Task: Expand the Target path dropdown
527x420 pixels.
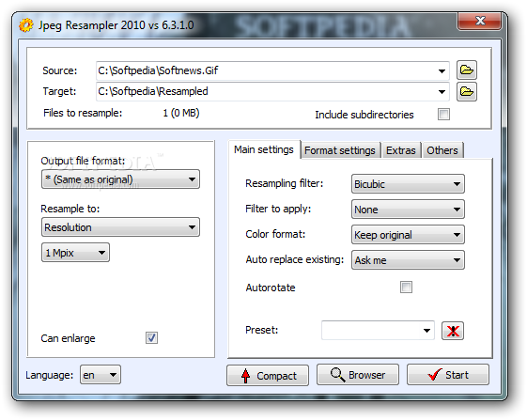Action: 442,91
